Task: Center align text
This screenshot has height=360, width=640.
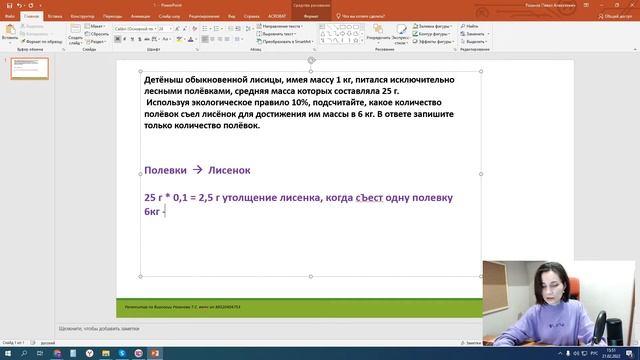Action: click(212, 39)
